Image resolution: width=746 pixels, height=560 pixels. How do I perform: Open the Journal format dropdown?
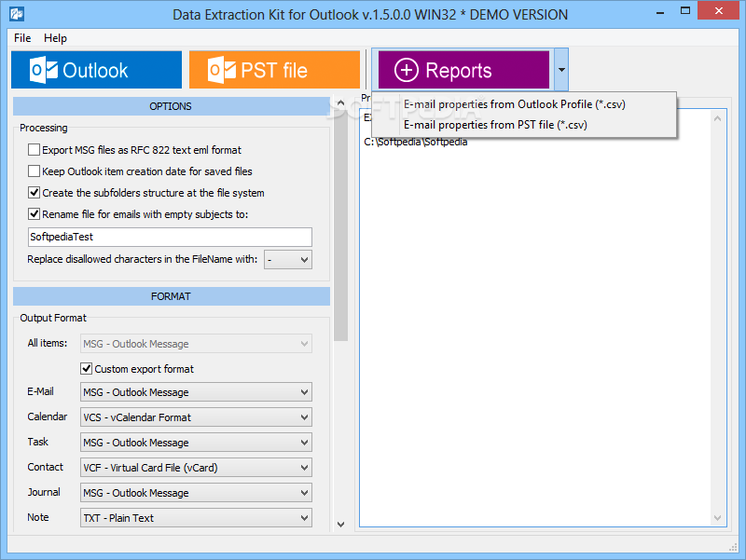(196, 493)
